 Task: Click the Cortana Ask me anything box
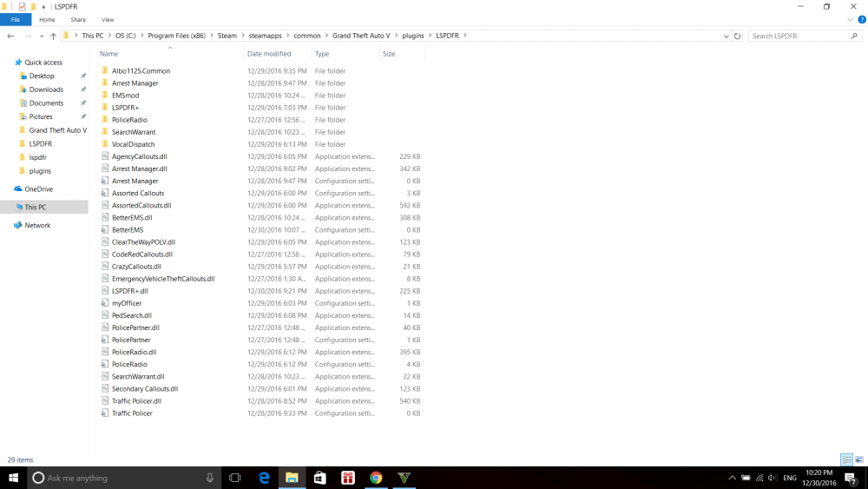point(124,478)
